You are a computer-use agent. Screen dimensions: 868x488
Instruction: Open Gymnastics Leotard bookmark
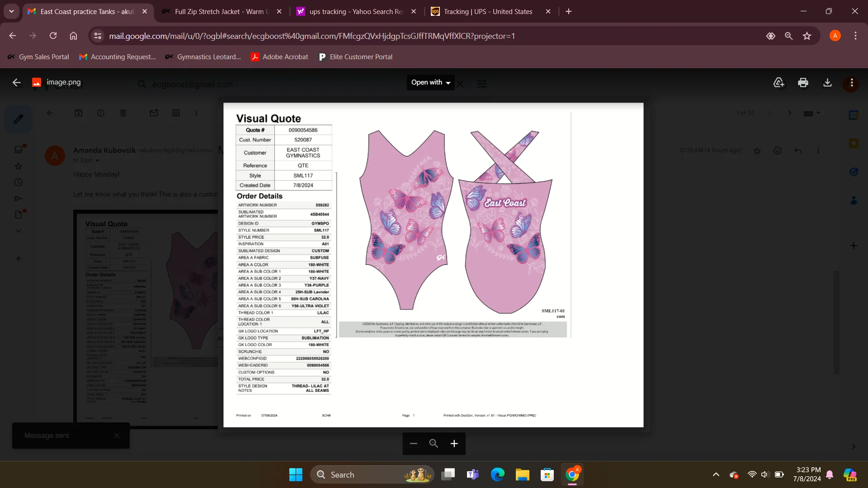pyautogui.click(x=203, y=57)
